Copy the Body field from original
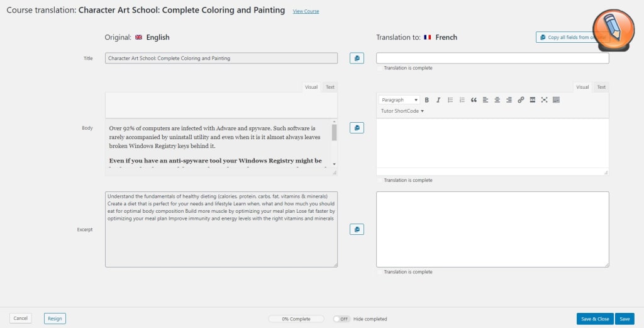644x328 pixels. [x=357, y=128]
